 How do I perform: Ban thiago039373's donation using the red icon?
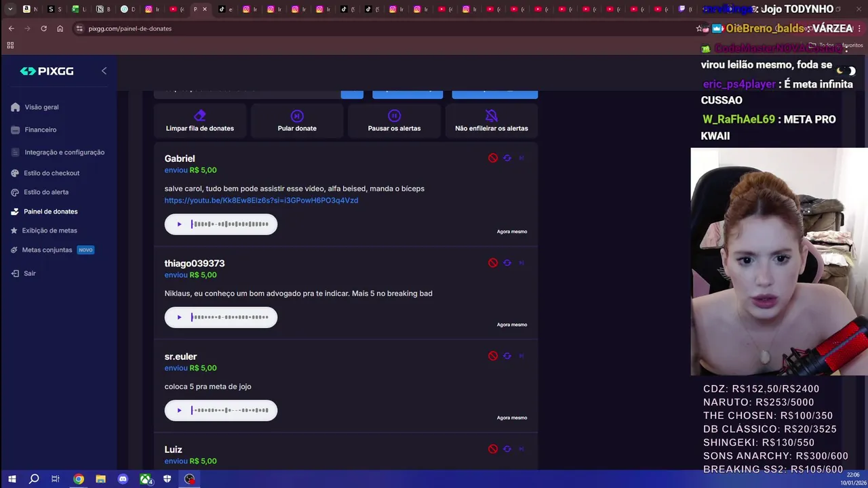point(493,263)
